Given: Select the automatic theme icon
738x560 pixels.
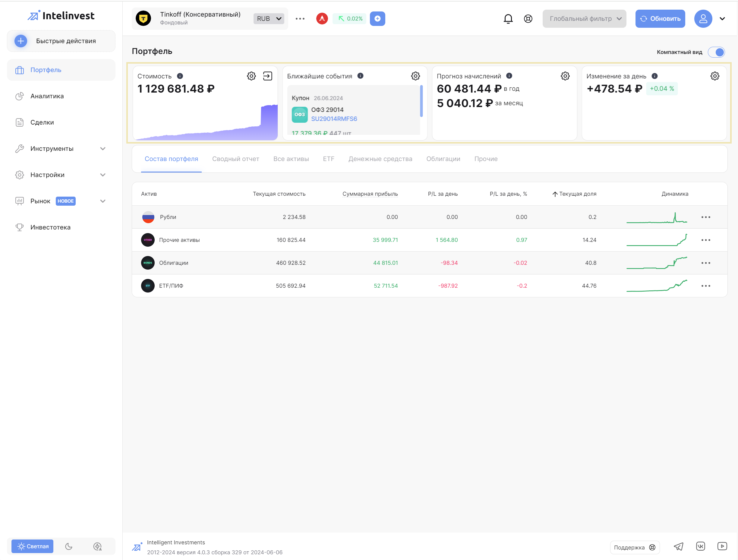Looking at the screenshot, I should pos(97,546).
